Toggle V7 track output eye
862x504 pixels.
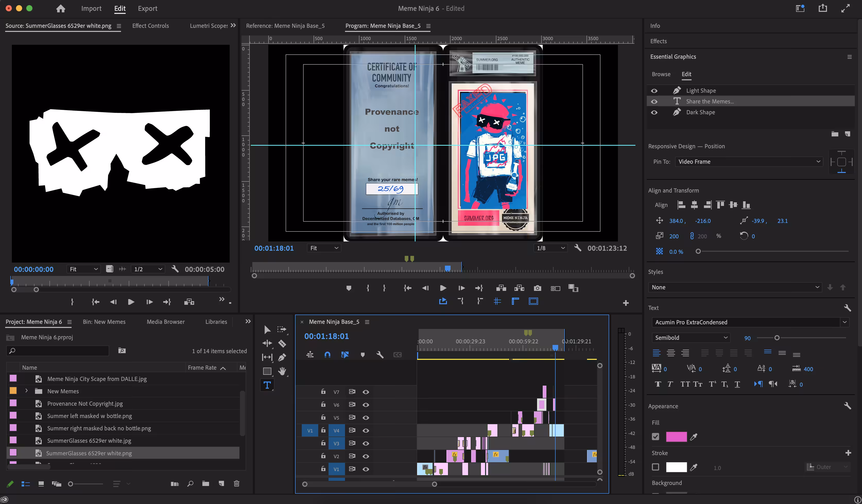366,392
